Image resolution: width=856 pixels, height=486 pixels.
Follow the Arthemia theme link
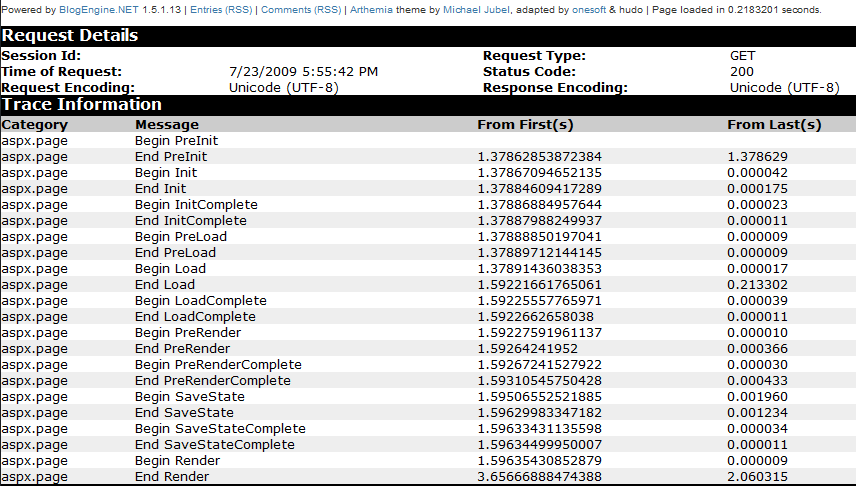coord(371,10)
